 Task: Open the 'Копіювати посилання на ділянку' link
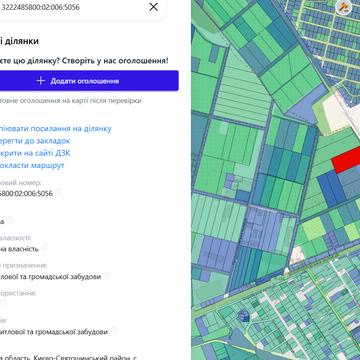click(x=55, y=129)
